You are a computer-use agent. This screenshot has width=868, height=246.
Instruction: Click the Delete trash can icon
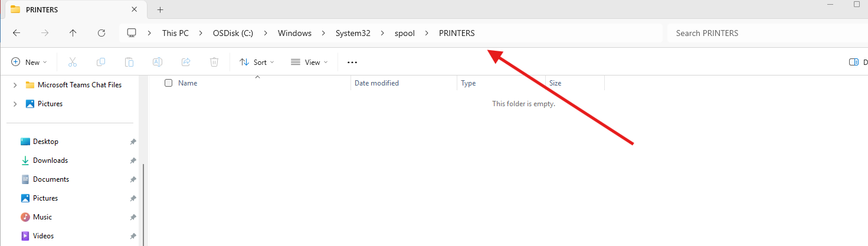point(214,62)
